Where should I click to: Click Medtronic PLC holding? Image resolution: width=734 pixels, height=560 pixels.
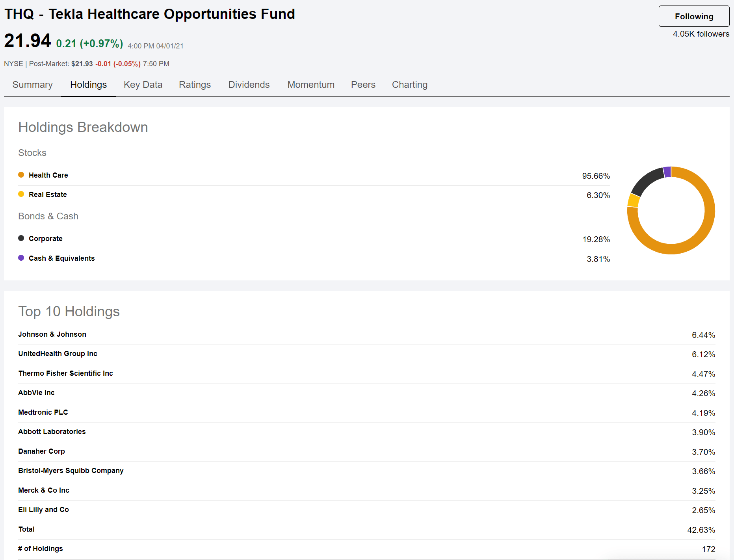pyautogui.click(x=43, y=412)
